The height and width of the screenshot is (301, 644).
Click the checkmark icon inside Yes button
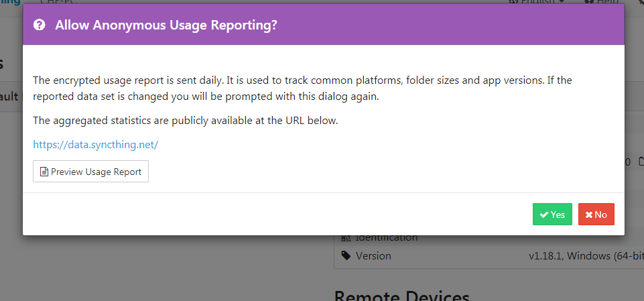(x=544, y=215)
